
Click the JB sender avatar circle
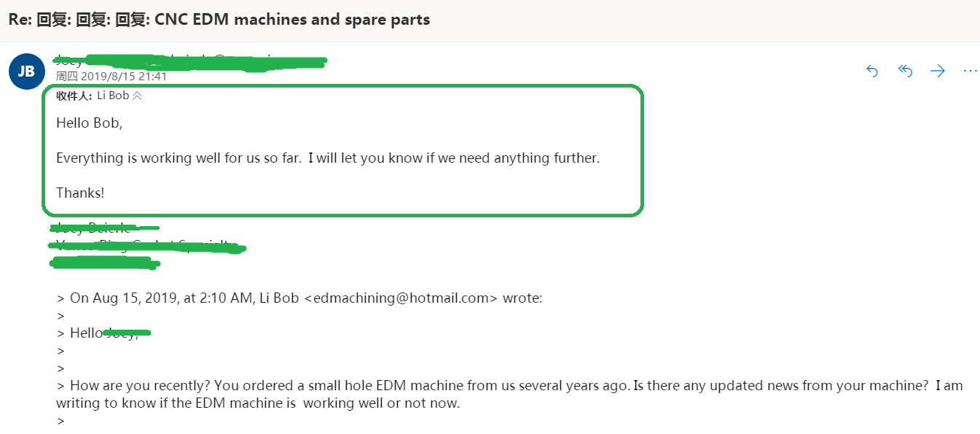pyautogui.click(x=26, y=71)
